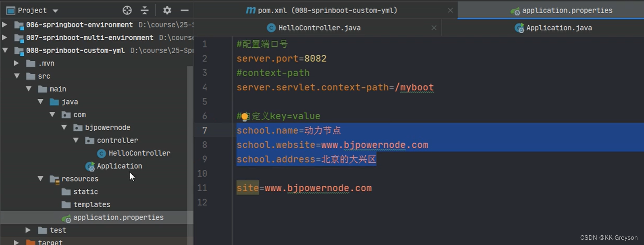Expand 006-springboot-environment module
644x245 pixels.
[4, 25]
